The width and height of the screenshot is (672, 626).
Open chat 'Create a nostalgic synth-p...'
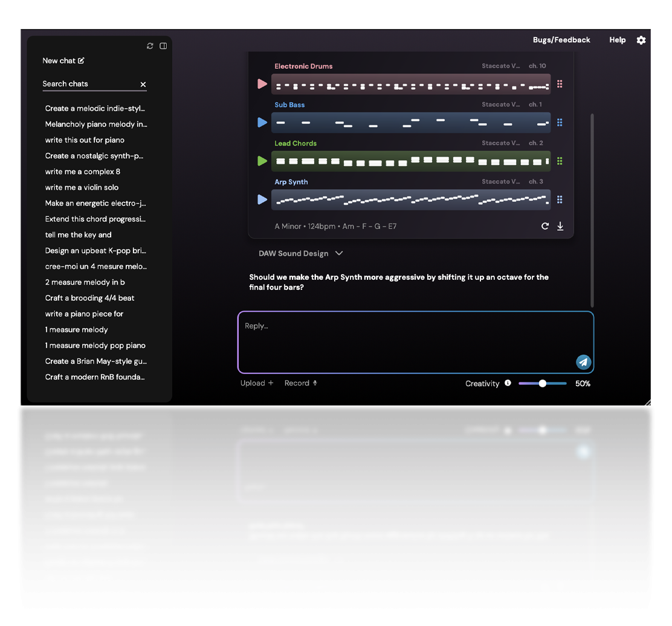[x=94, y=156]
